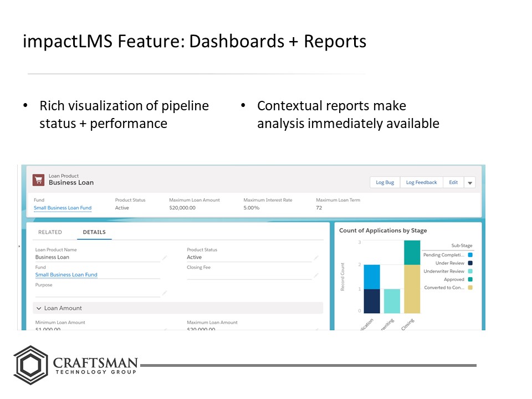Click the Closing Fee edit pencil icon

tap(316, 275)
